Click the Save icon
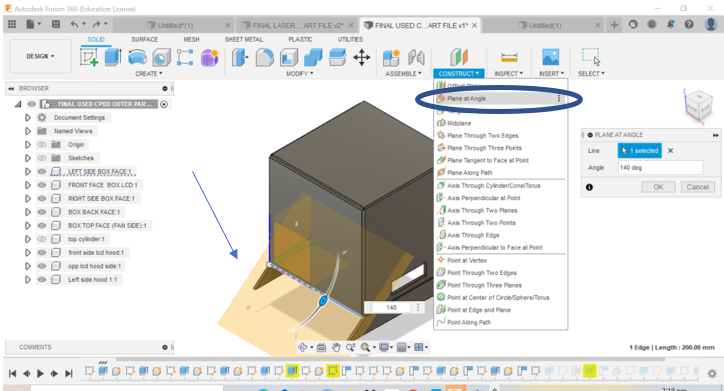This screenshot has height=391, width=724. click(56, 24)
